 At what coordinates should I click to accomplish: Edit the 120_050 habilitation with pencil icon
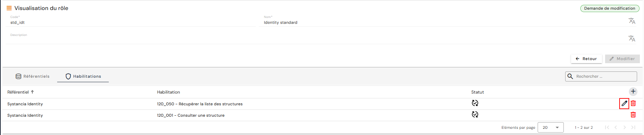624,103
